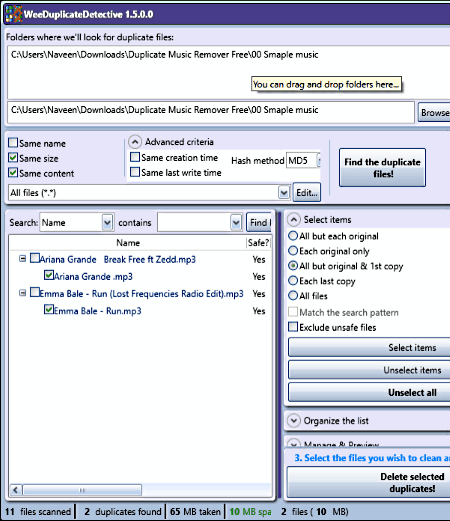Click the horizontal scrollbar left arrow

coord(15,490)
